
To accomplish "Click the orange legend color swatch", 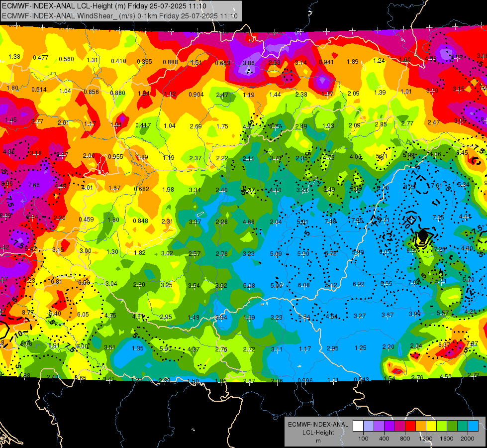I will pos(421,426).
